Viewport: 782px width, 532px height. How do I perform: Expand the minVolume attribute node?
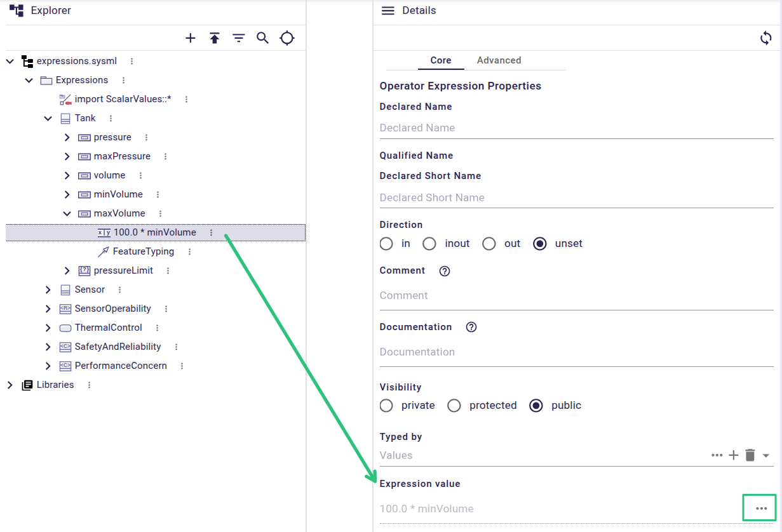(x=67, y=194)
